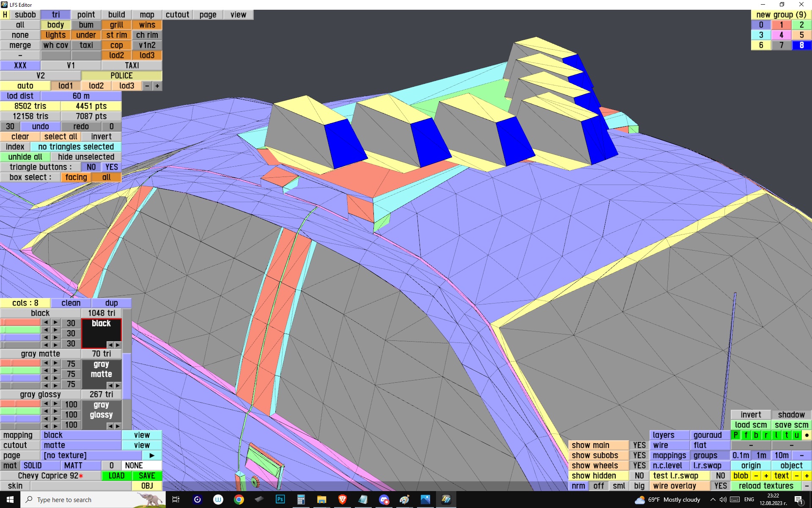Click the green SAVE button
This screenshot has width=812, height=508.
[147, 476]
